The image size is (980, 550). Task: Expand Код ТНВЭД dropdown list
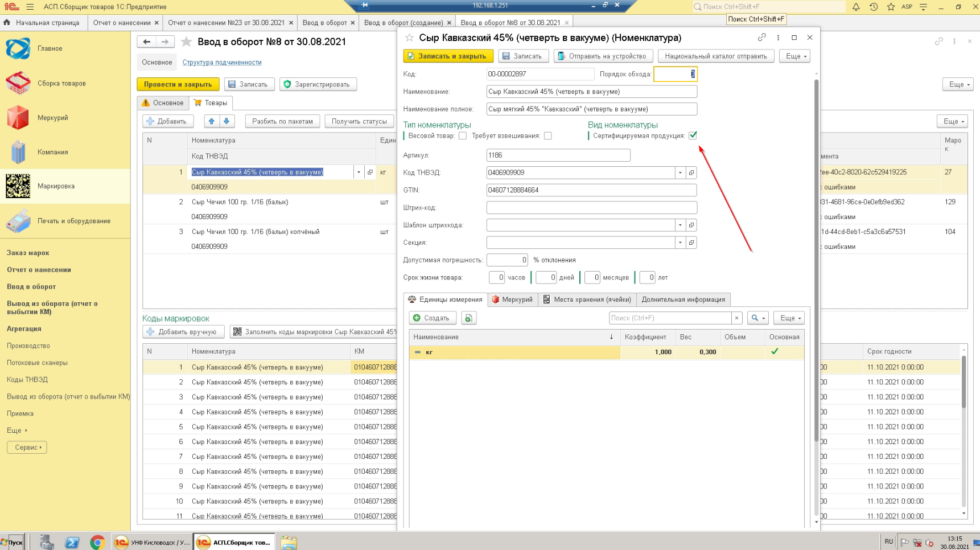tap(680, 173)
